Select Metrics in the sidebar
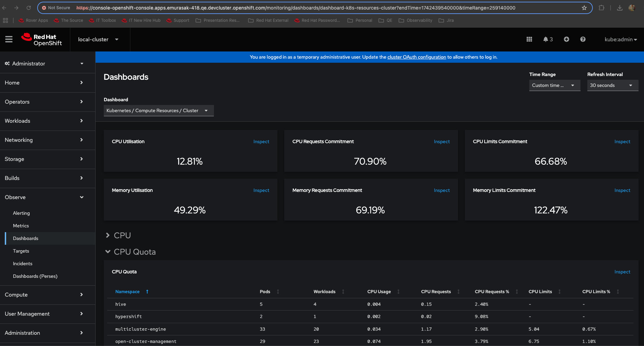This screenshot has height=346, width=644. coord(21,226)
